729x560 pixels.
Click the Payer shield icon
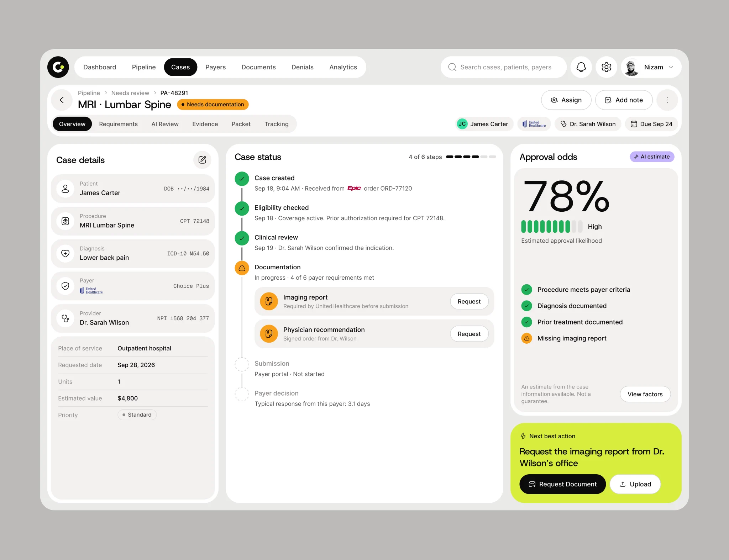[x=65, y=286]
